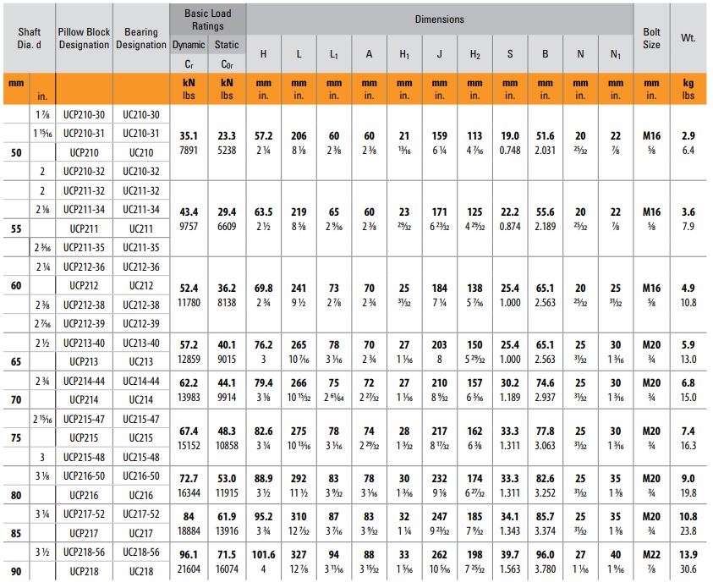Select the UCP210-30 designation cell
The image size is (713, 588).
(84, 115)
